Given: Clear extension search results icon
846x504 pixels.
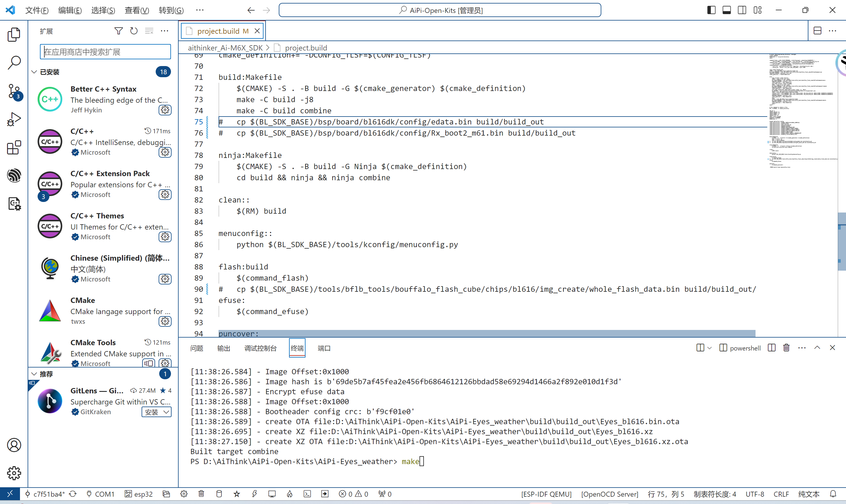Looking at the screenshot, I should click(149, 31).
